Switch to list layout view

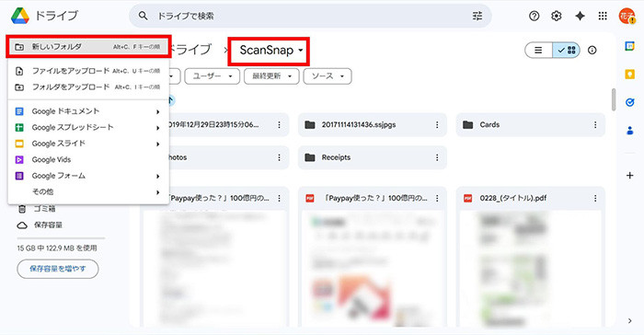tap(538, 50)
